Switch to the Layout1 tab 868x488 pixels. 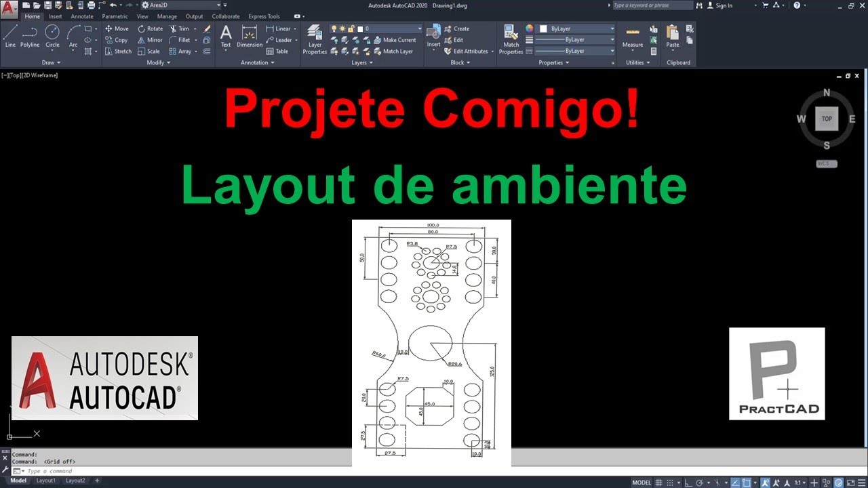pyautogui.click(x=46, y=481)
